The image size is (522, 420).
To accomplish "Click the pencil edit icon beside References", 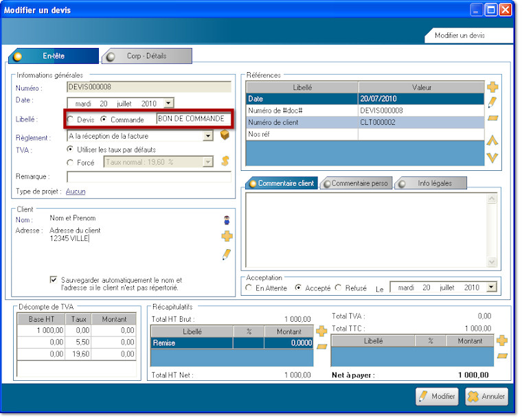I will [x=492, y=103].
